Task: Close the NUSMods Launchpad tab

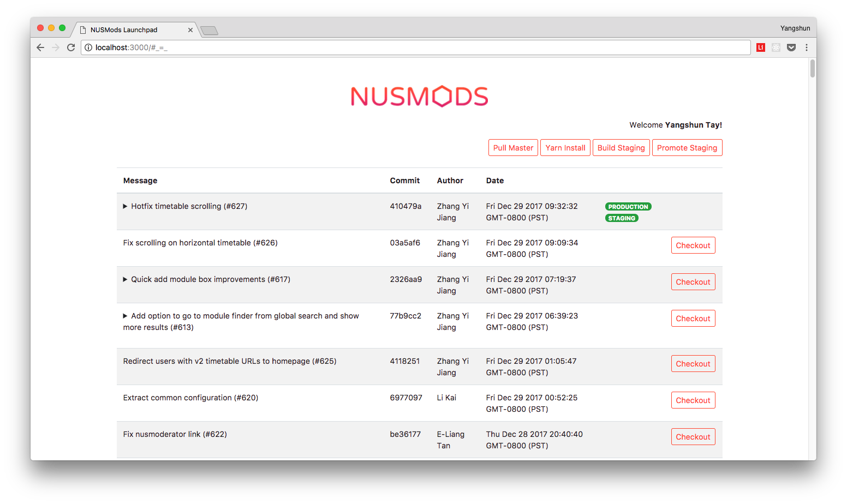Action: pos(190,30)
